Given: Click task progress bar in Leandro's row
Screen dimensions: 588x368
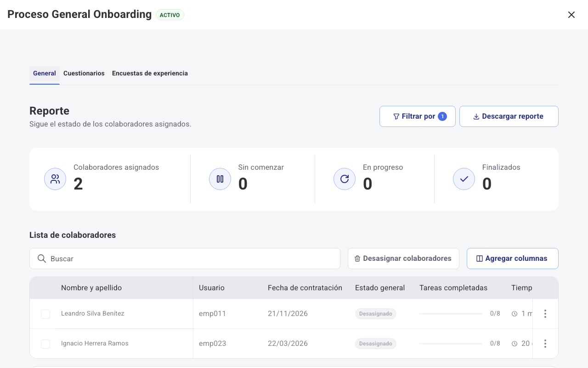Looking at the screenshot, I should click(x=451, y=314).
